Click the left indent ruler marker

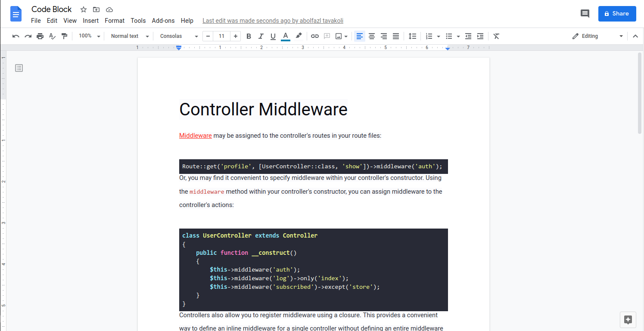179,47
